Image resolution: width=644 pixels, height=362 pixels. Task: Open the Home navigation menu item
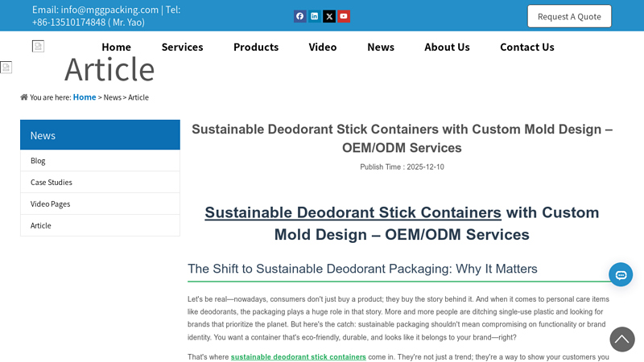pos(116,47)
